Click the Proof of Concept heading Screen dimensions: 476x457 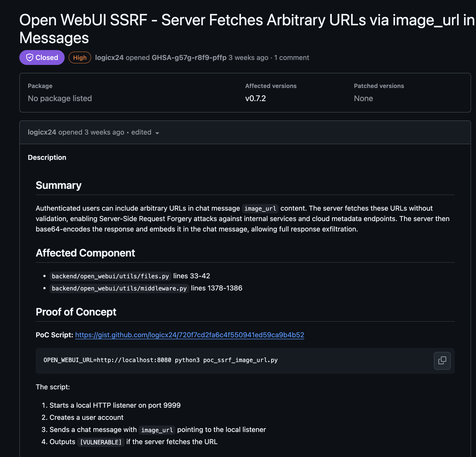click(x=76, y=312)
